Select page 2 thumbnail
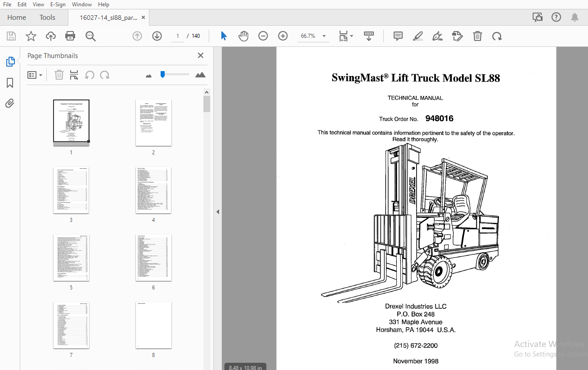This screenshot has height=370, width=588. point(153,123)
